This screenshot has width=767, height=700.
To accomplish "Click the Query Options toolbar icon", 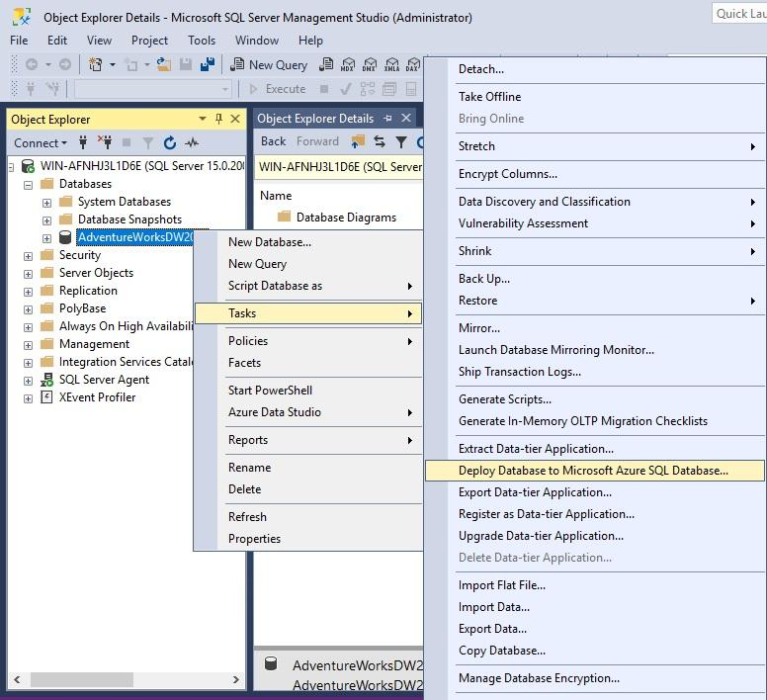I will [x=389, y=89].
